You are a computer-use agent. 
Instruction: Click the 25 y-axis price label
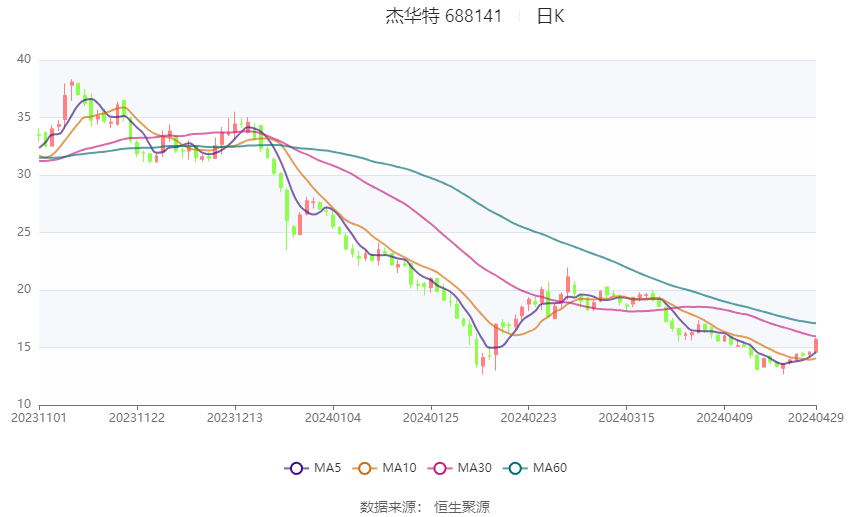(x=24, y=232)
